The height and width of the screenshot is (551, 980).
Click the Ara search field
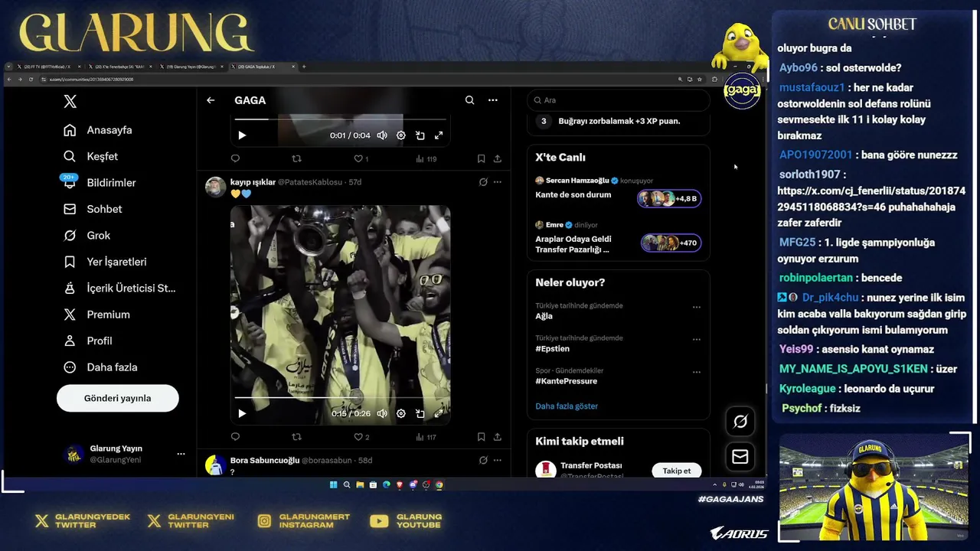pos(619,100)
